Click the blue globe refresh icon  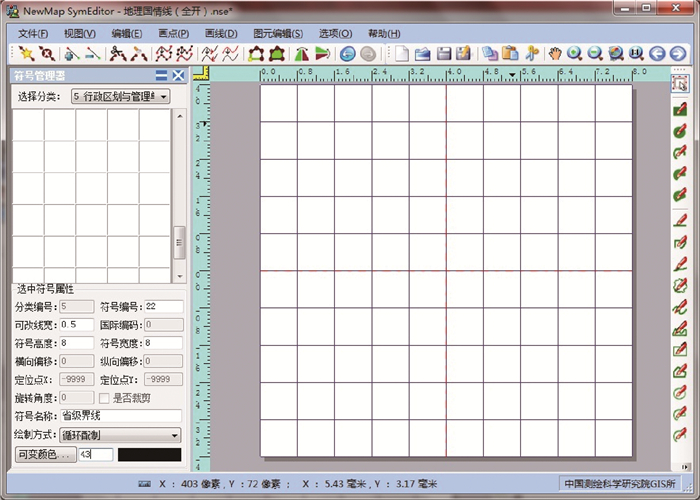click(347, 53)
